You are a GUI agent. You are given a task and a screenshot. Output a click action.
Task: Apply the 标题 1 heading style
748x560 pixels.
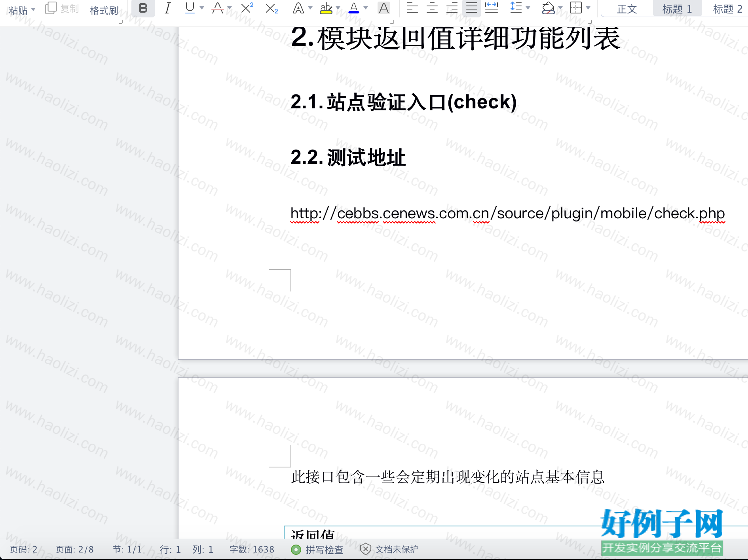677,9
